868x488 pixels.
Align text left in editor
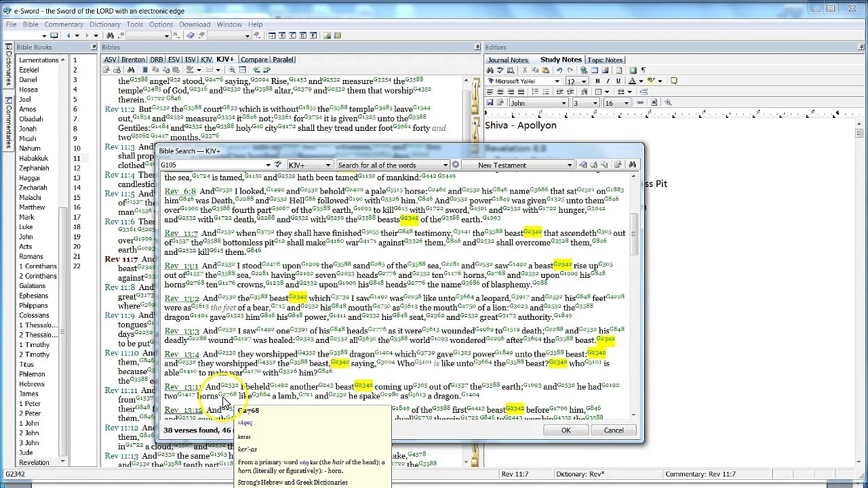point(490,92)
